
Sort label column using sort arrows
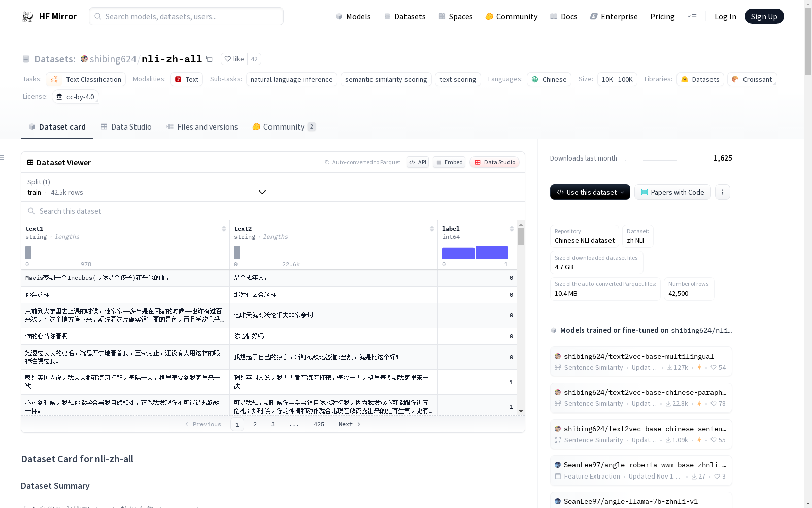(x=512, y=229)
